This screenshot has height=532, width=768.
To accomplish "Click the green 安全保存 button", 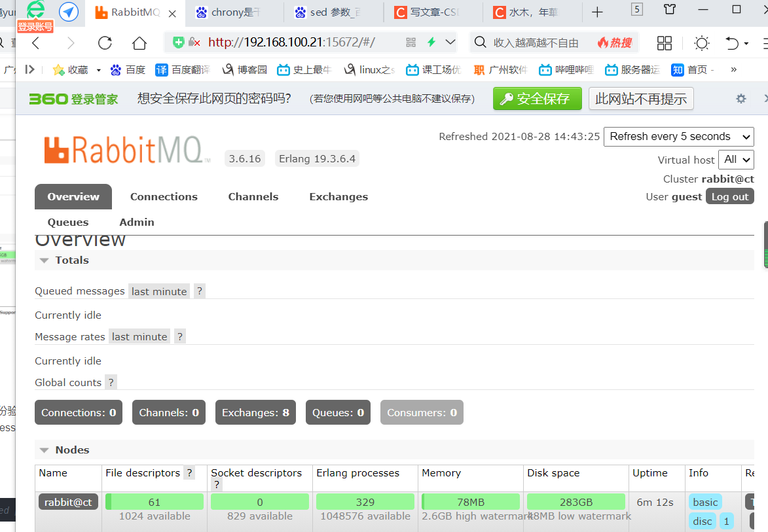I will [538, 99].
